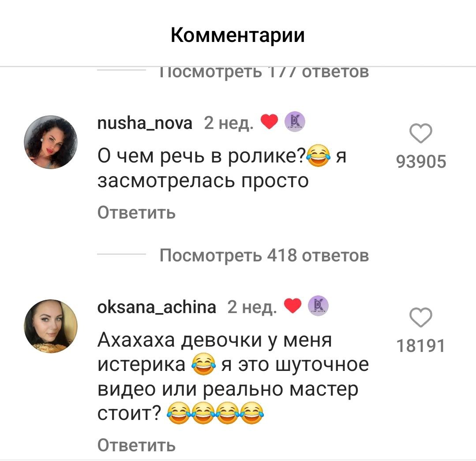
Task: Reply to nusha_nova via Ответить
Action: [x=136, y=212]
